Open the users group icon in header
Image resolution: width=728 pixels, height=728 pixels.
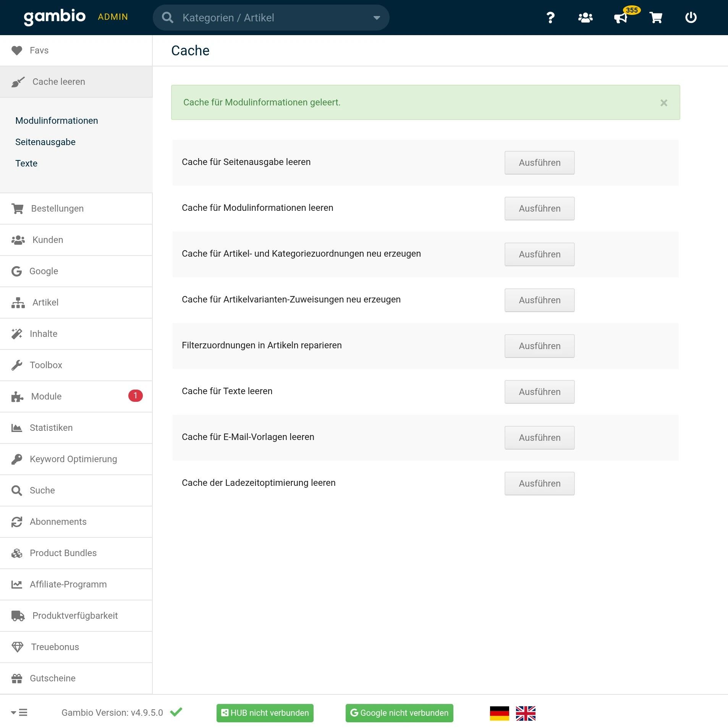pos(585,18)
